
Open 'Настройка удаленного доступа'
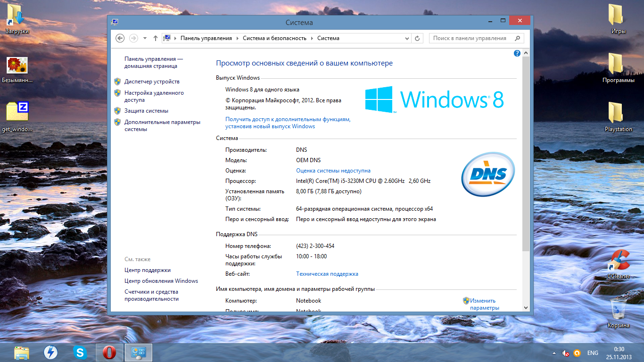(x=154, y=96)
